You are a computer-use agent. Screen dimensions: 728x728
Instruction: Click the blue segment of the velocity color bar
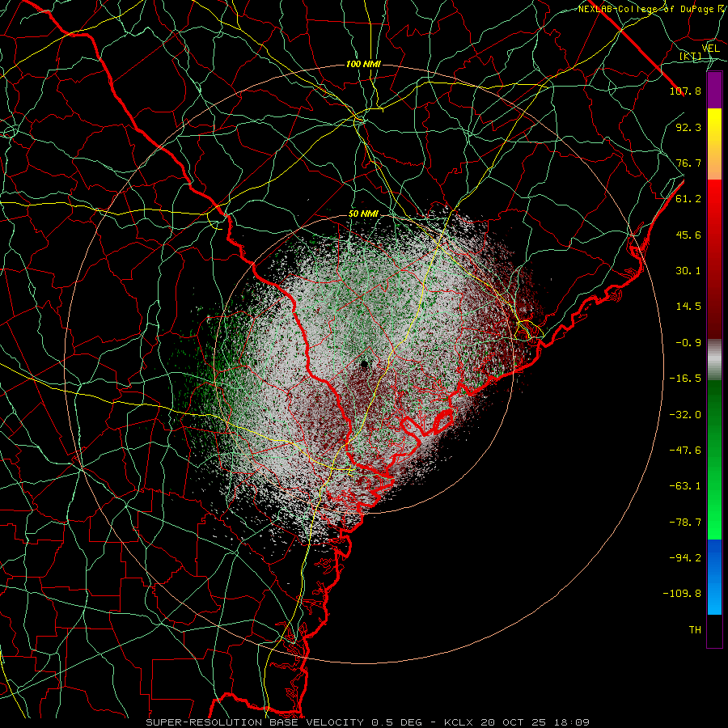click(x=714, y=577)
